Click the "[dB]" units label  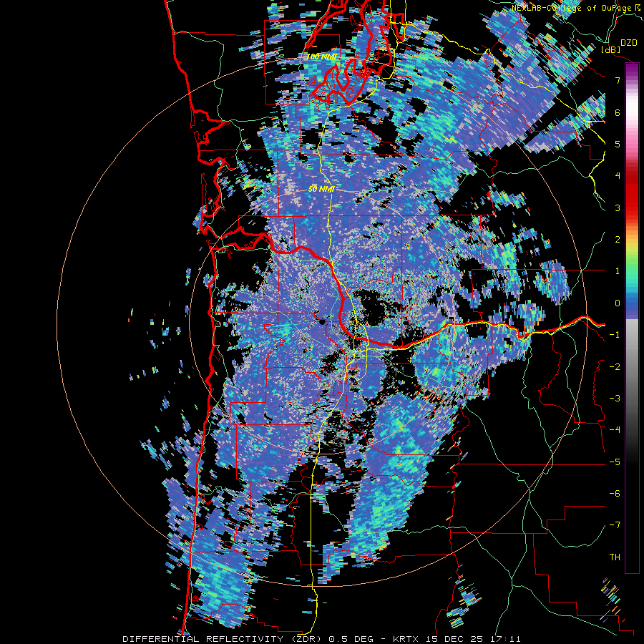tap(611, 49)
